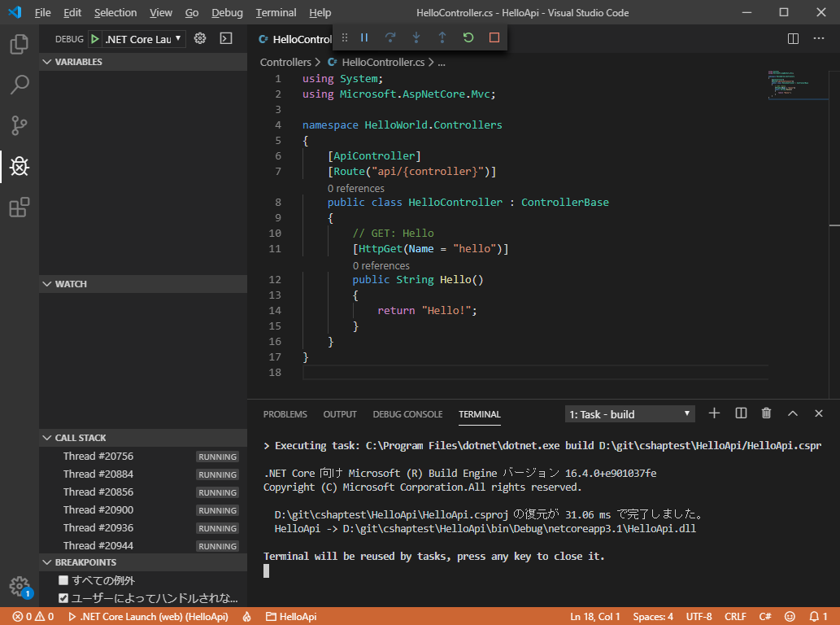This screenshot has height=625, width=840.
Task: Kill the terminal with trash icon
Action: click(766, 413)
